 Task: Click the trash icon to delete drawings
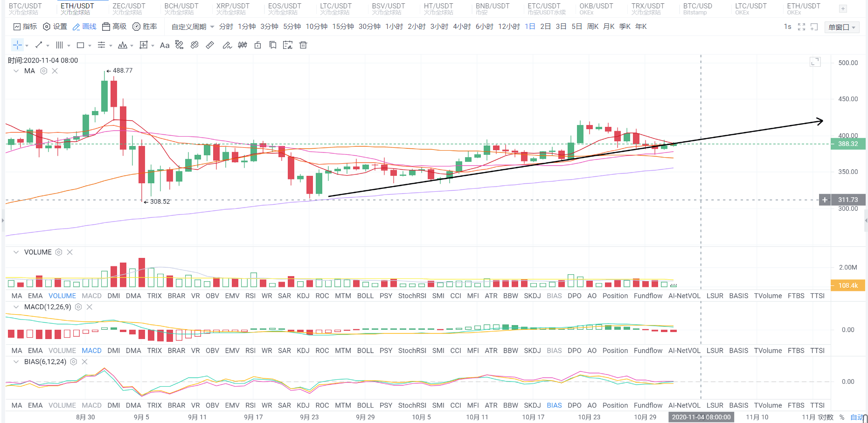tap(303, 45)
